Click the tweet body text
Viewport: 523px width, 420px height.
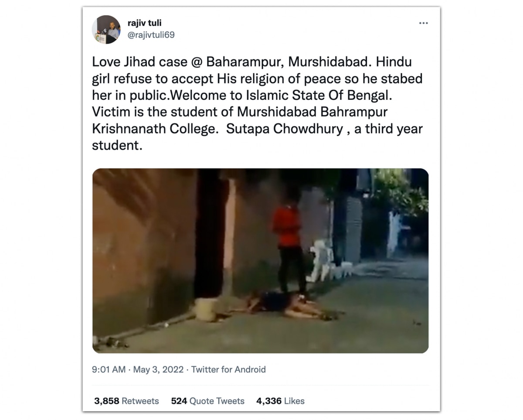[257, 104]
